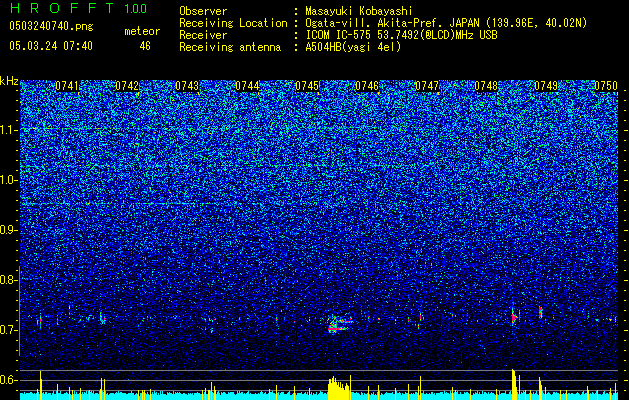The width and height of the screenshot is (629, 400).
Task: Click the Observer name Masayuki Kobayashi
Action: tap(359, 11)
